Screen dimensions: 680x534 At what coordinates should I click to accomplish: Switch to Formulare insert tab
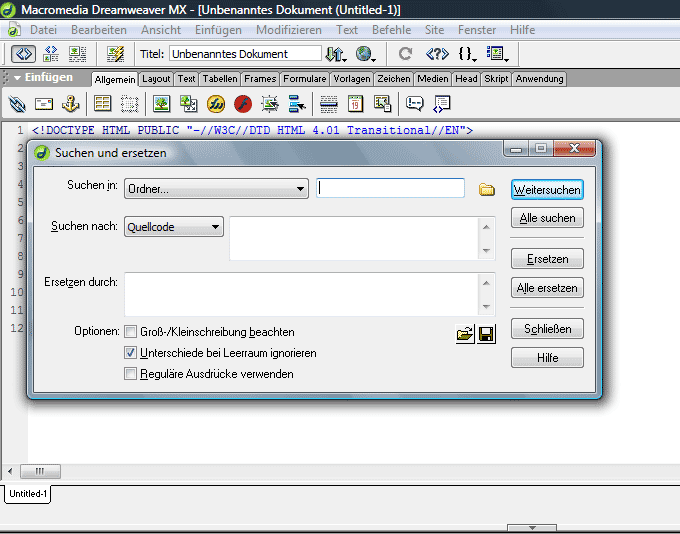[304, 79]
